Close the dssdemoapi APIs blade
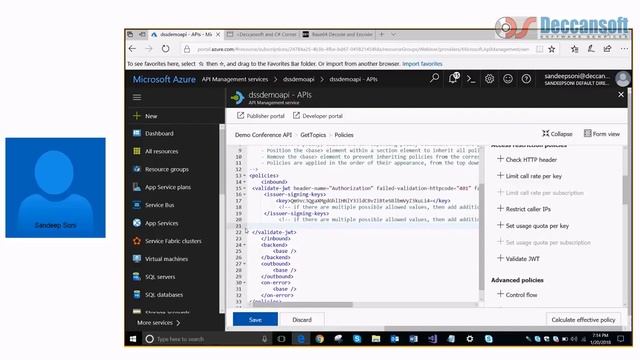This screenshot has width=640, height=360. pyautogui.click(x=621, y=95)
